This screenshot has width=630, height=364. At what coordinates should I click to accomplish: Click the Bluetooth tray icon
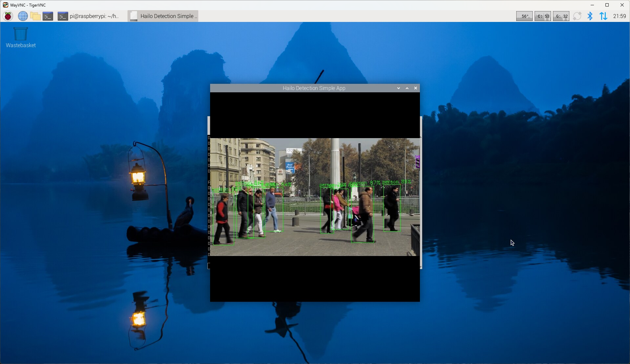point(590,16)
